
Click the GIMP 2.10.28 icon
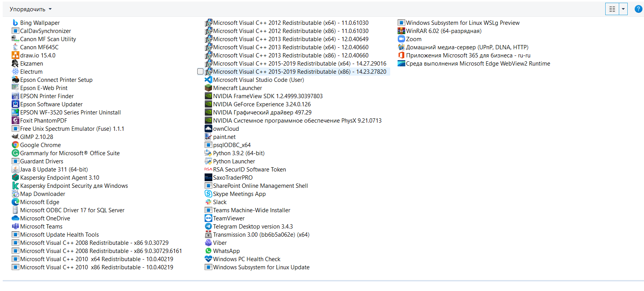click(x=15, y=137)
